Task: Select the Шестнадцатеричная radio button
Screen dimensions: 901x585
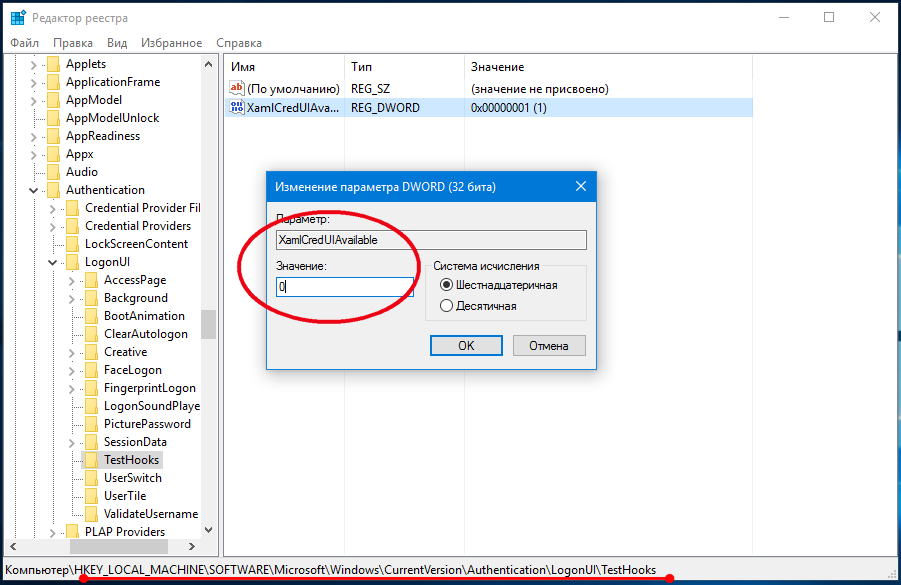Action: click(x=446, y=285)
